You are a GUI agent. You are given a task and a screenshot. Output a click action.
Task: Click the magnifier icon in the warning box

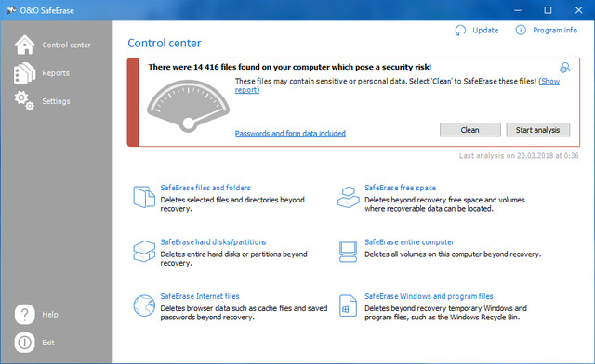(565, 68)
